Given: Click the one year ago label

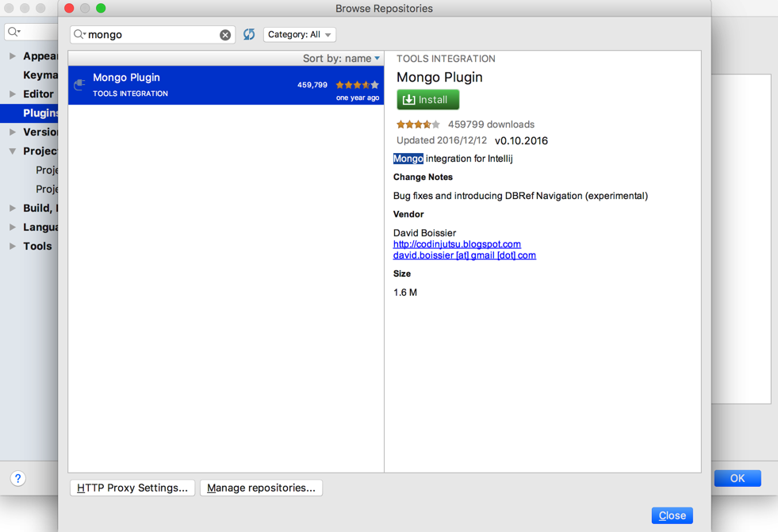Looking at the screenshot, I should (x=358, y=98).
